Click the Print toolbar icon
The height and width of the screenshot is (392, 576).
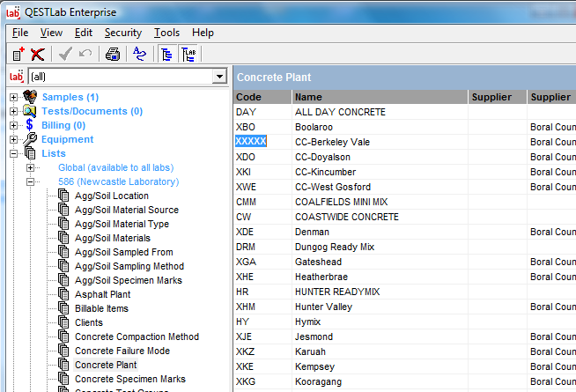pyautogui.click(x=112, y=55)
